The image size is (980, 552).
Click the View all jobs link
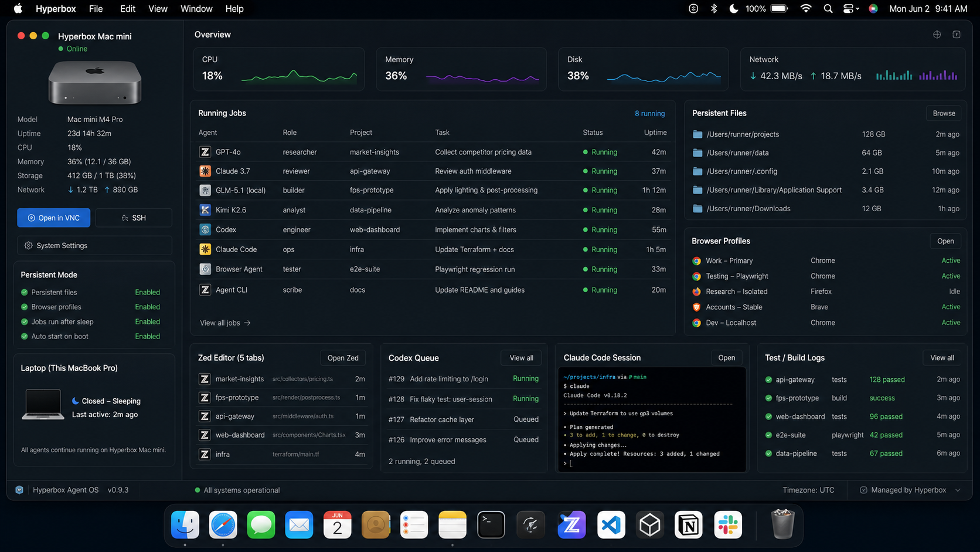pos(225,323)
